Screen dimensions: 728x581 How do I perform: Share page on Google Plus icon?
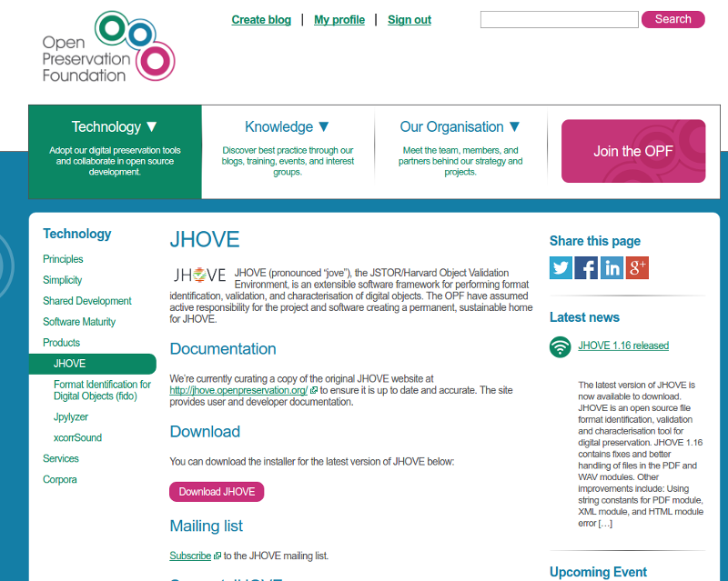637,267
